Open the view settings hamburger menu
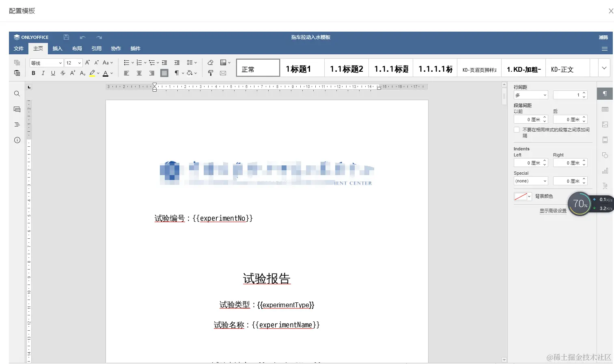The height and width of the screenshot is (364, 614). coord(605,49)
